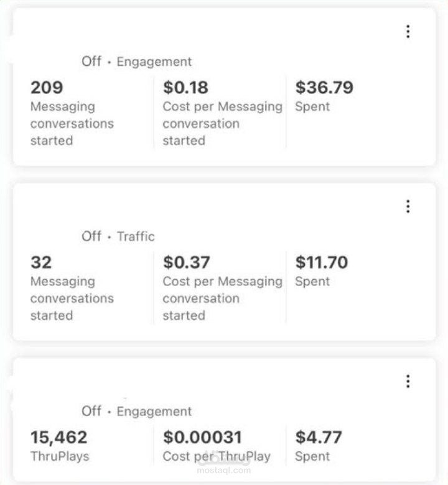
Task: Click the 15,462 ThruPlays count
Action: [x=59, y=437]
